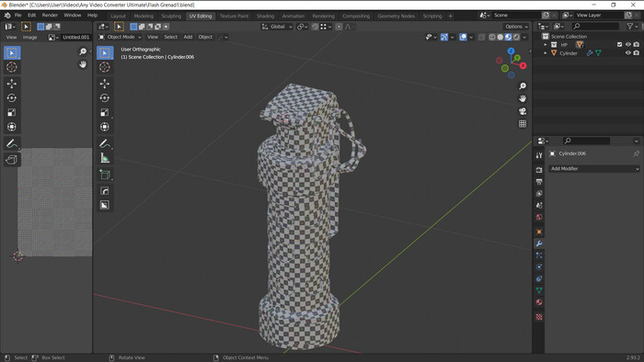Open the Render properties tab
The width and height of the screenshot is (644, 362).
pos(539,170)
